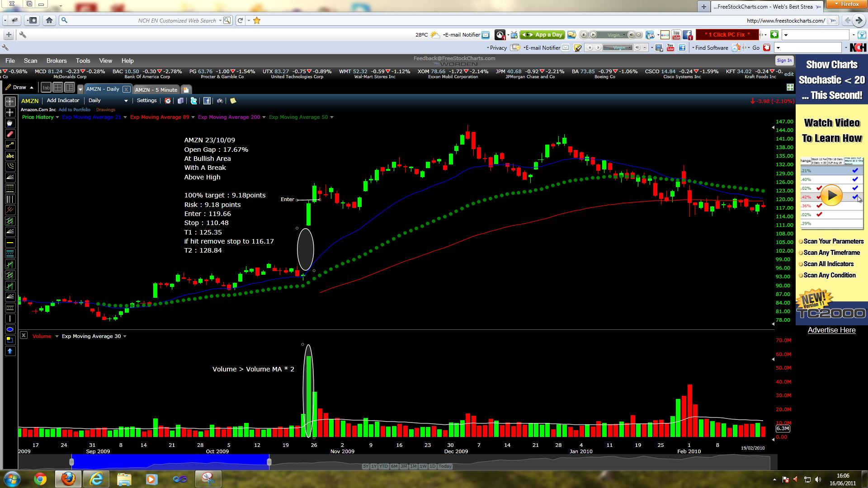Expand Exp Moving Average 30 volume options
The image size is (868, 488).
125,337
